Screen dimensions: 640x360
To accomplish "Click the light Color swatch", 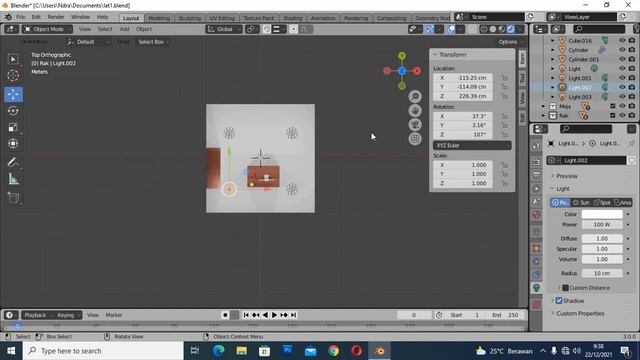I will [x=602, y=214].
